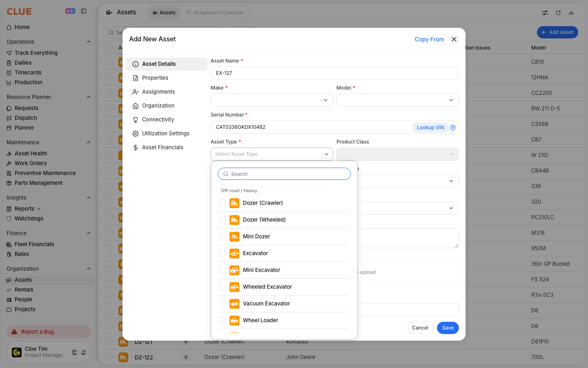588x368 pixels.
Task: Click the Vacuum Excavator type icon
Action: tap(234, 304)
